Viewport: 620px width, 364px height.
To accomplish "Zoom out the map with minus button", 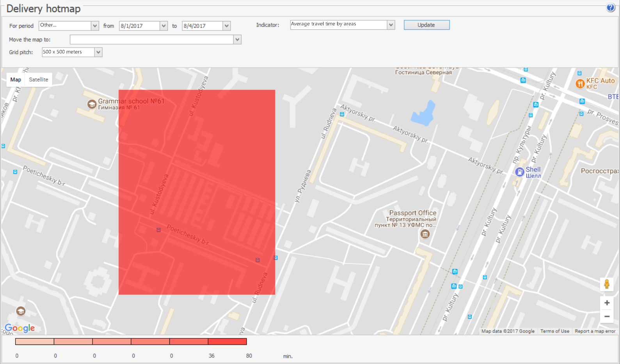I will click(x=607, y=316).
